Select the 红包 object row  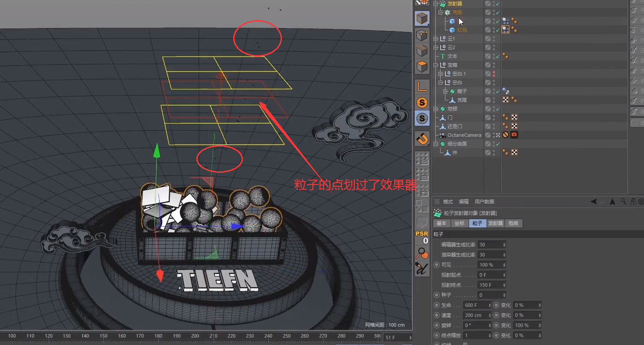pyautogui.click(x=462, y=30)
